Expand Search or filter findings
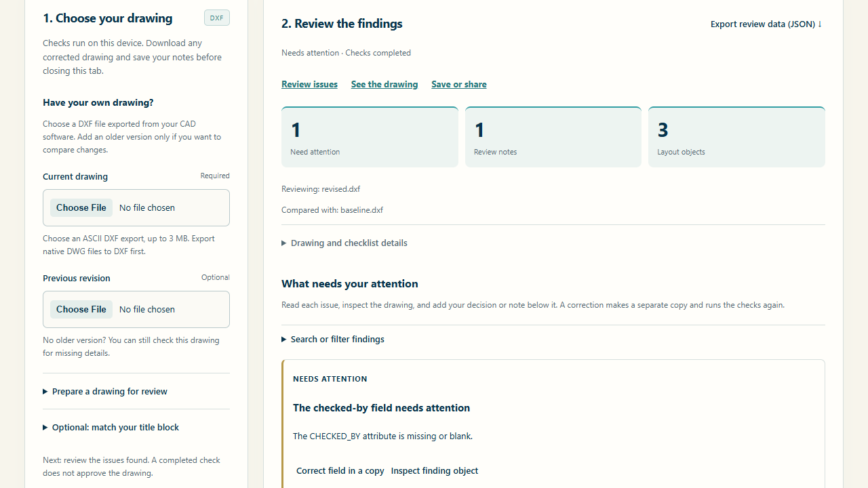868x488 pixels. click(x=333, y=339)
